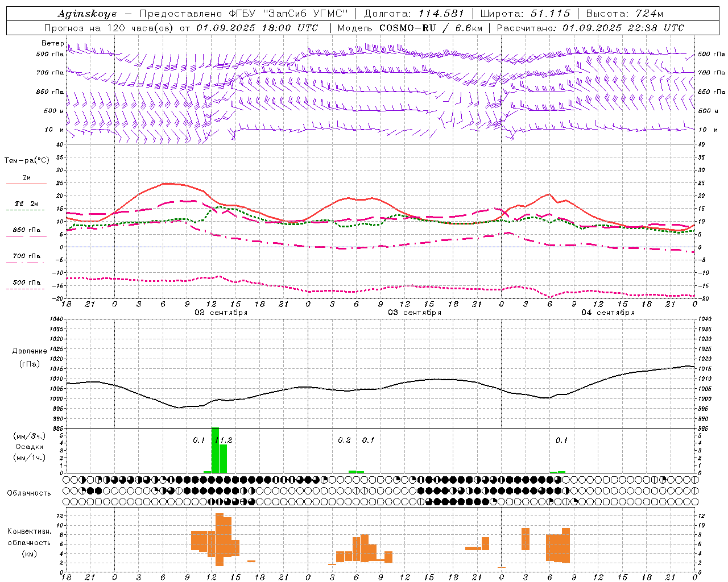Click "500 гПа" in the temperature legend

[27, 282]
